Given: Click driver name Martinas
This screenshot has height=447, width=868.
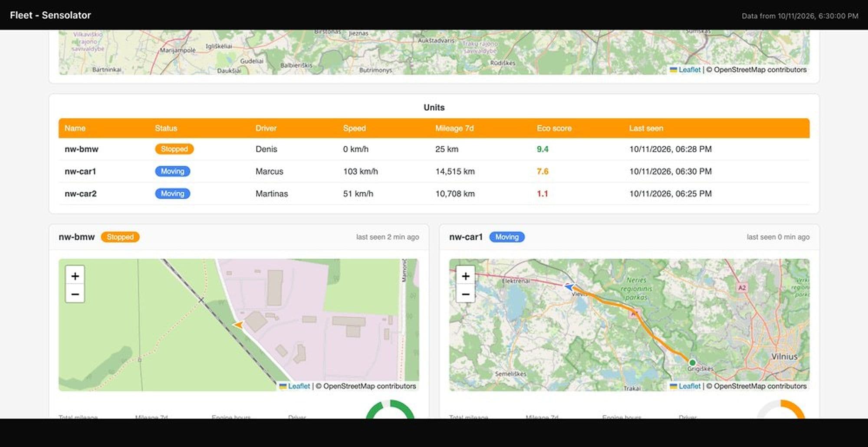Looking at the screenshot, I should [271, 194].
